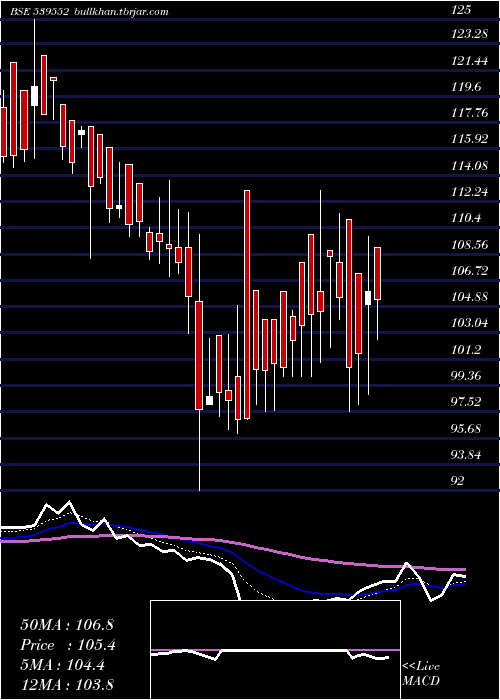Click the 92 price axis label
This screenshot has height=700, width=500.
pos(458,480)
